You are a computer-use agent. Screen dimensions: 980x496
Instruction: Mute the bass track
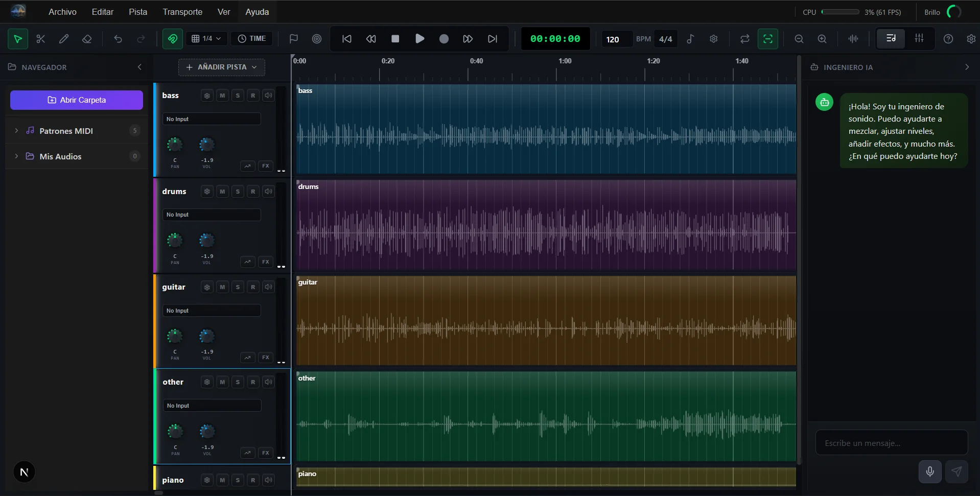point(222,96)
